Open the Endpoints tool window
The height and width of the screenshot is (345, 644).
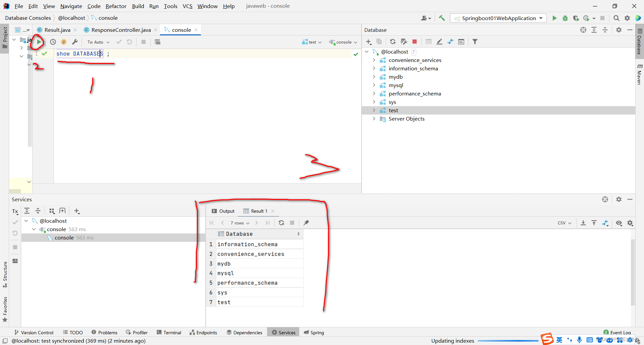tap(203, 333)
